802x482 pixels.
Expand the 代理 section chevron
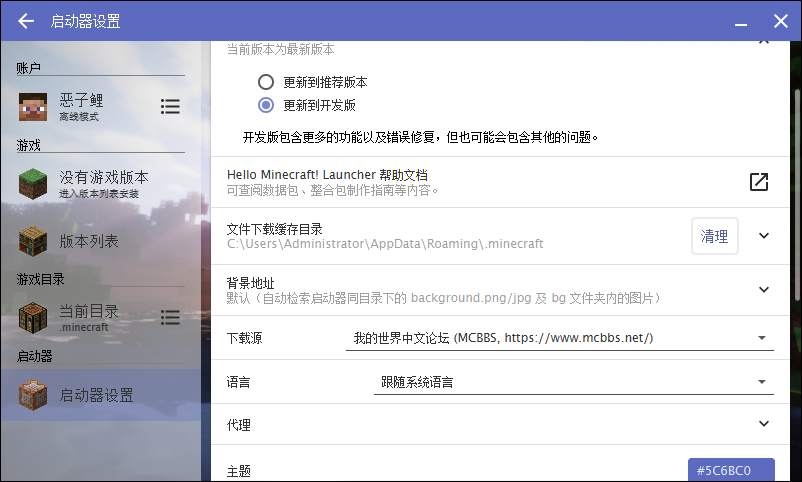pyautogui.click(x=764, y=424)
